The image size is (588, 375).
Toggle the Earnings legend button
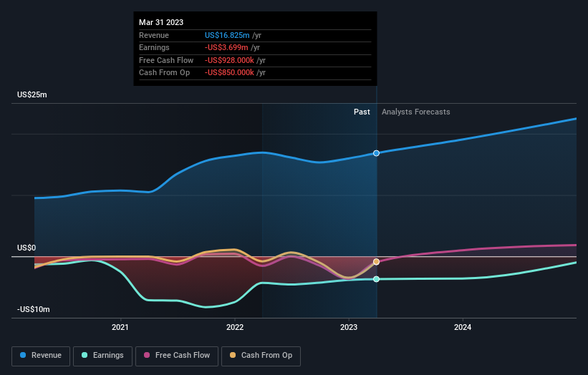(x=102, y=356)
